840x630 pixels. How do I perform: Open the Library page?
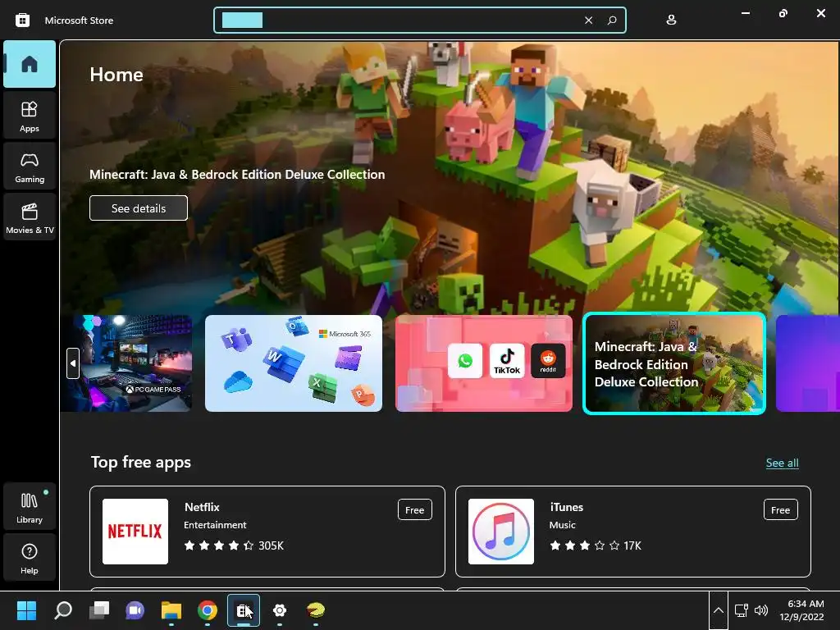[30, 507]
